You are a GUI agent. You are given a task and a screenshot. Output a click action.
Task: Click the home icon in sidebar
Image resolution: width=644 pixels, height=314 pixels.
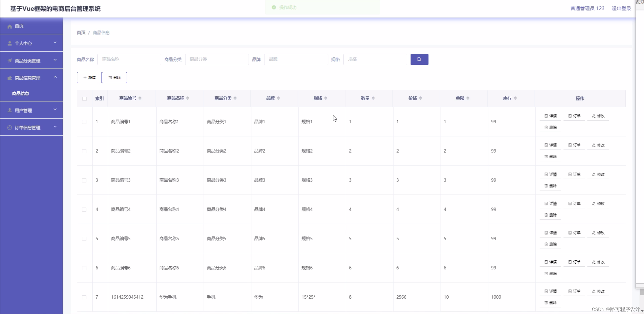coord(10,26)
